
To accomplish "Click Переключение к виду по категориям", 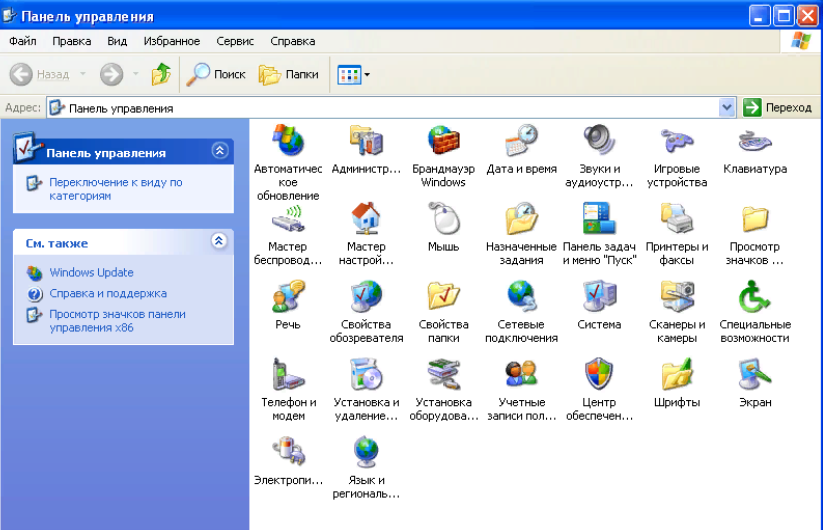I will coord(115,189).
